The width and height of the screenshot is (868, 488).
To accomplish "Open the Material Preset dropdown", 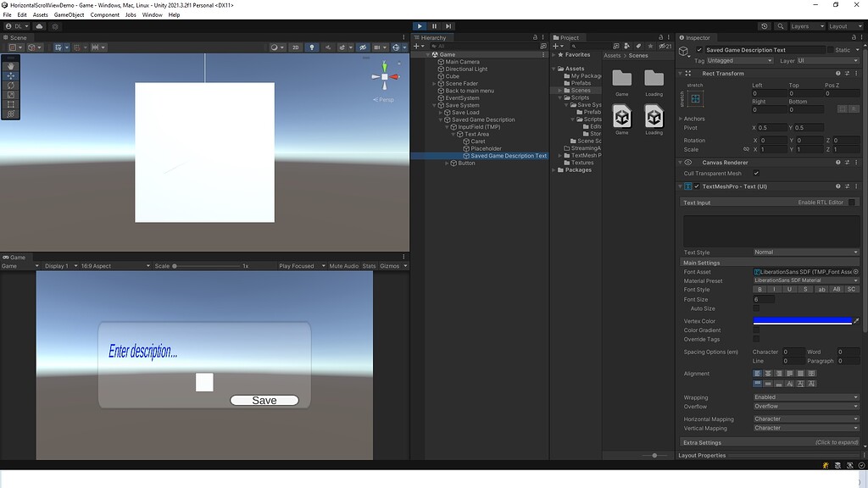I will (x=805, y=280).
